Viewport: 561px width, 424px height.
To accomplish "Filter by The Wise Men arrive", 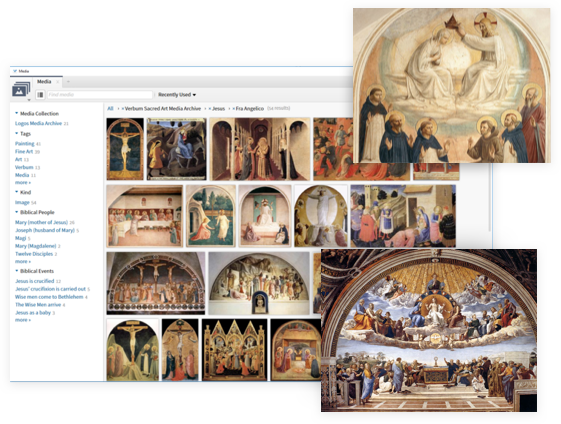I will tap(38, 304).
